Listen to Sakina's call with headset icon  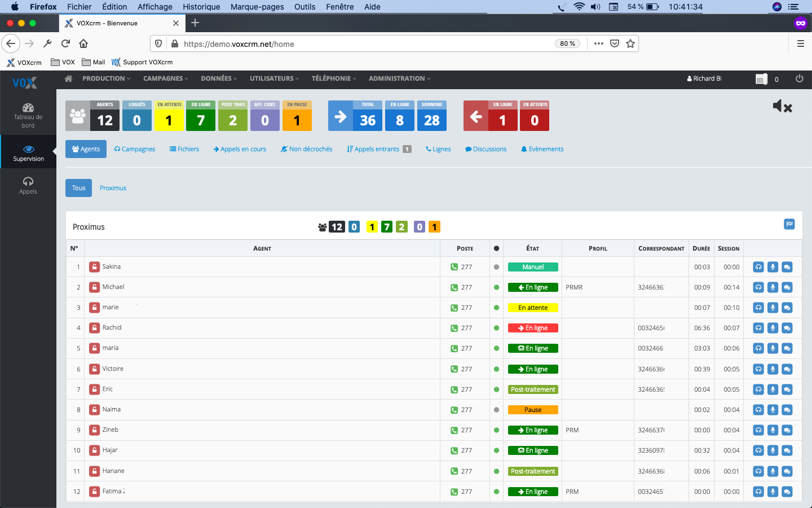coord(758,267)
